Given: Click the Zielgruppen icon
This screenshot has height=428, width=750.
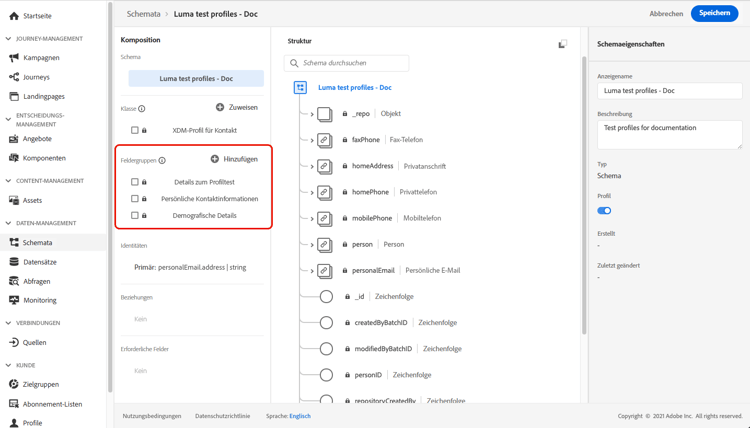Looking at the screenshot, I should pyautogui.click(x=14, y=384).
